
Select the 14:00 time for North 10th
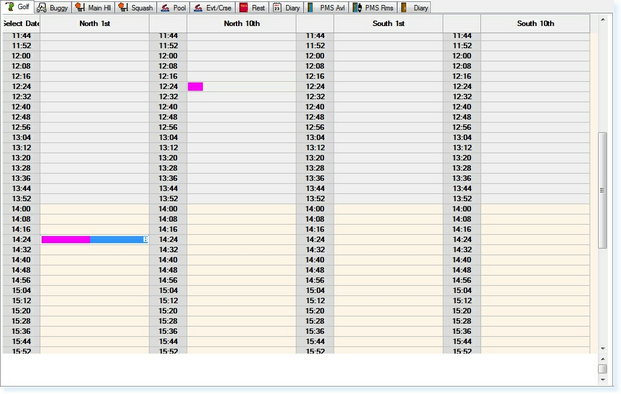tap(168, 209)
